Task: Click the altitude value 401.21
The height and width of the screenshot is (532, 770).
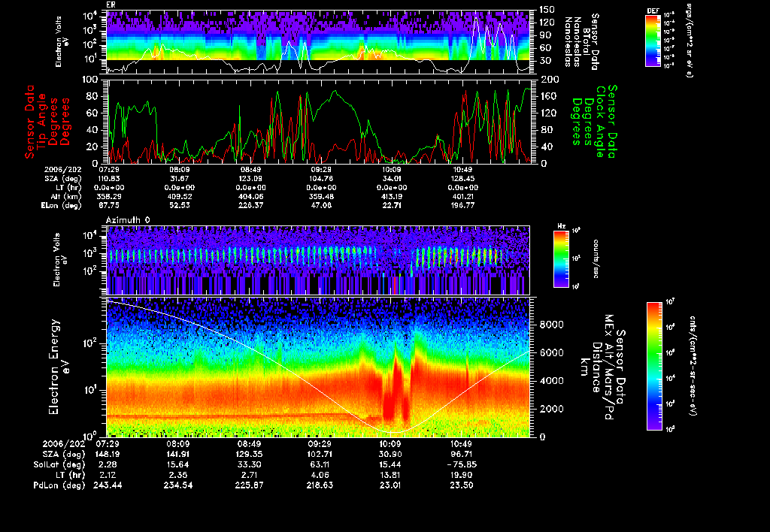Action: [x=462, y=196]
